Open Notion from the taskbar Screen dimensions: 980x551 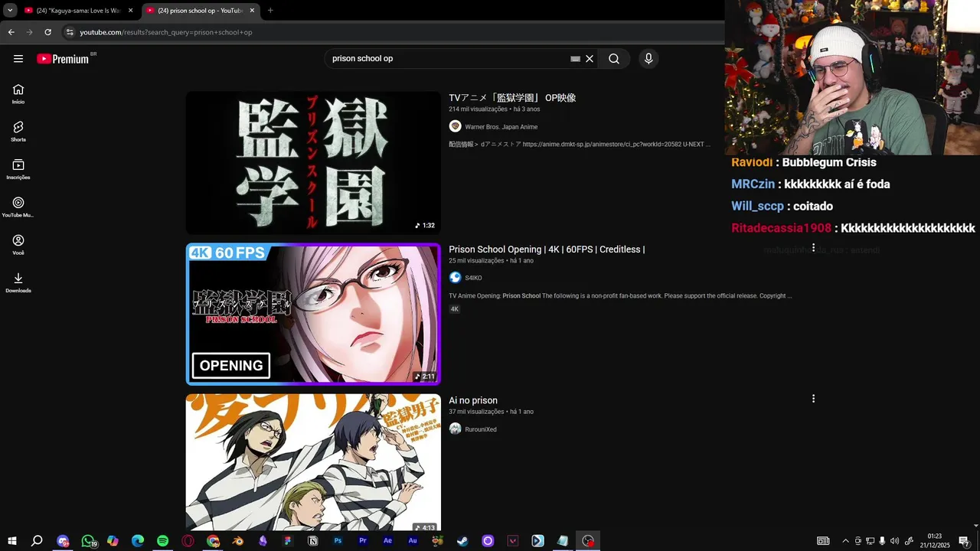pos(312,541)
